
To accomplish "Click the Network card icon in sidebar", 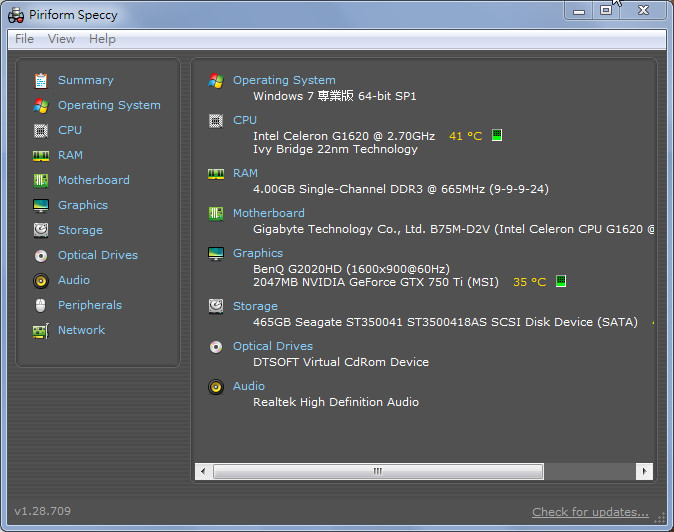I will [x=41, y=331].
